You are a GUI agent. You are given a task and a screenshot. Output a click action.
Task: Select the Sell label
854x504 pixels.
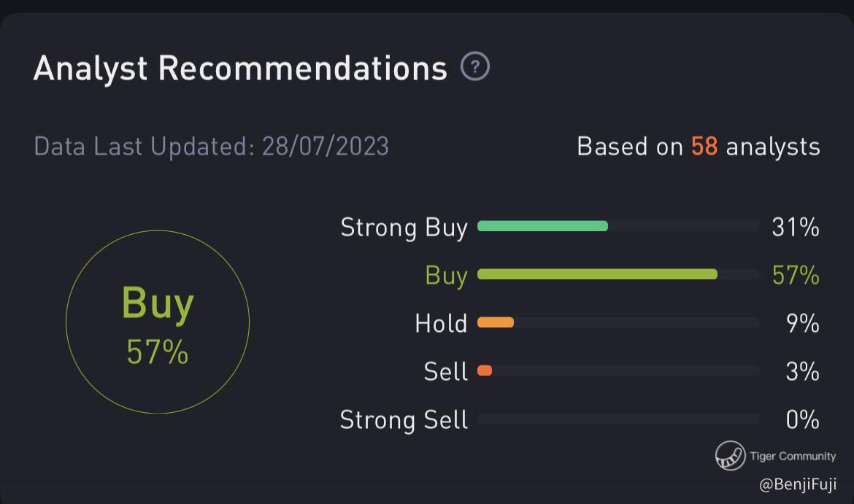445,371
